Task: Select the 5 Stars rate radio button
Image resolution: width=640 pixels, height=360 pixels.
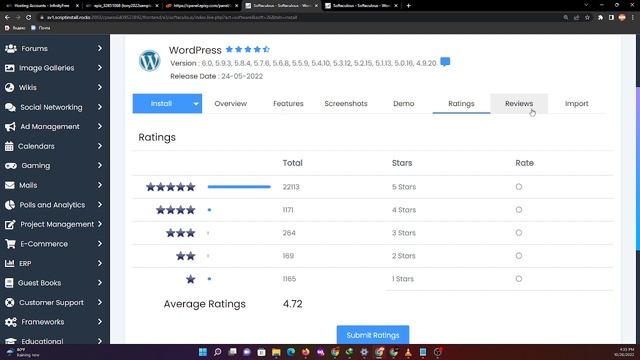Action: pos(519,187)
